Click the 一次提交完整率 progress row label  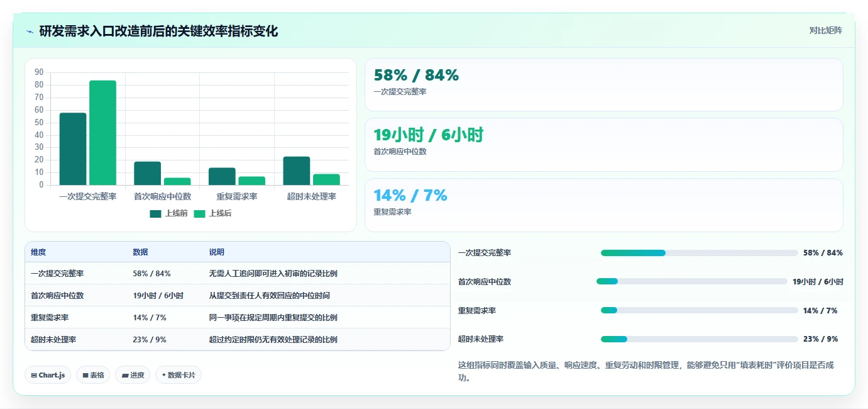[x=485, y=253]
